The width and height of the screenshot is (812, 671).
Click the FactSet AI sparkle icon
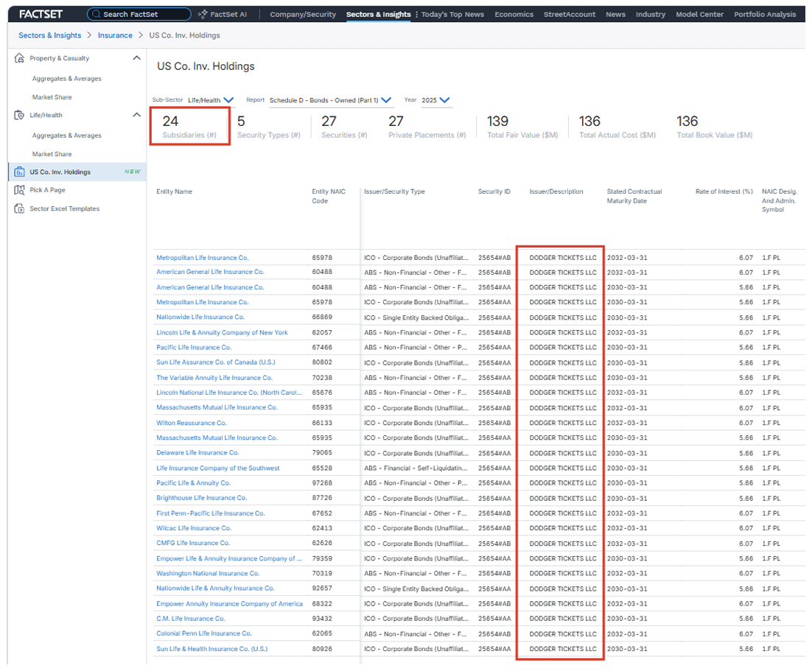(x=203, y=14)
